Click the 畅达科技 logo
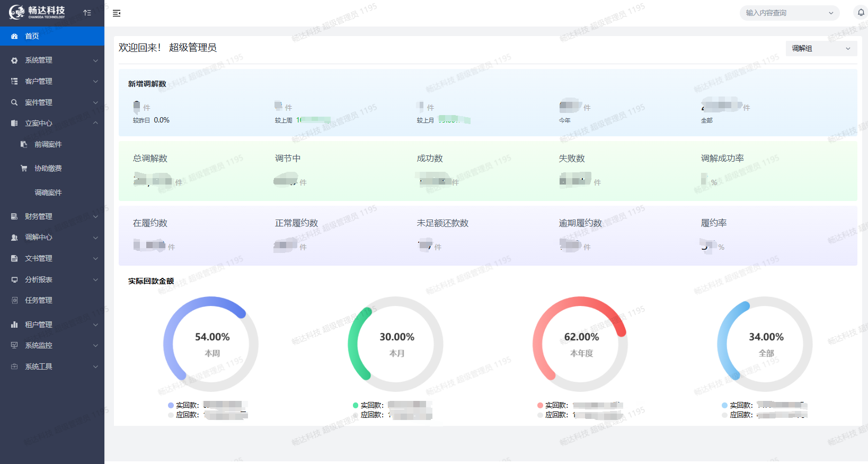The height and width of the screenshot is (464, 868). [37, 12]
